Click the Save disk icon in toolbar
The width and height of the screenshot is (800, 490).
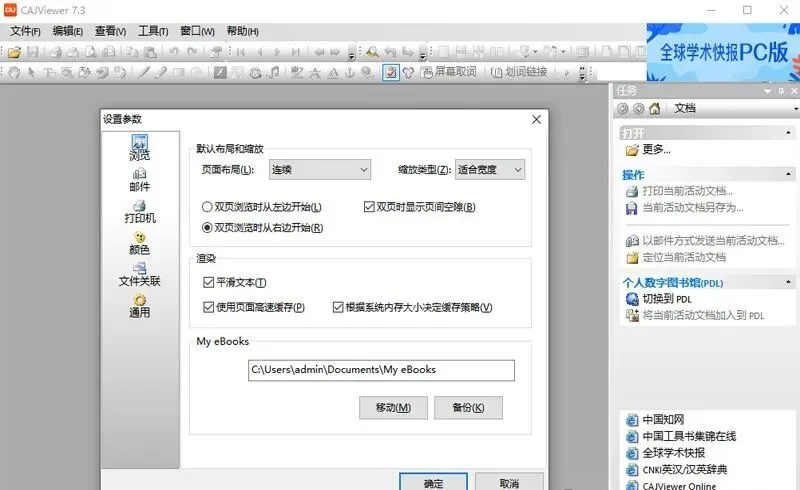coord(33,52)
